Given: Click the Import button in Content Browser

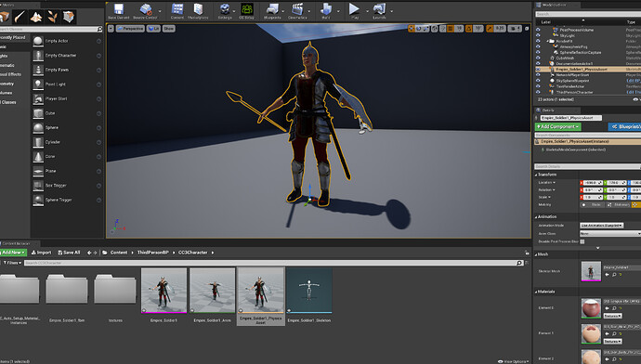Looking at the screenshot, I should (41, 253).
